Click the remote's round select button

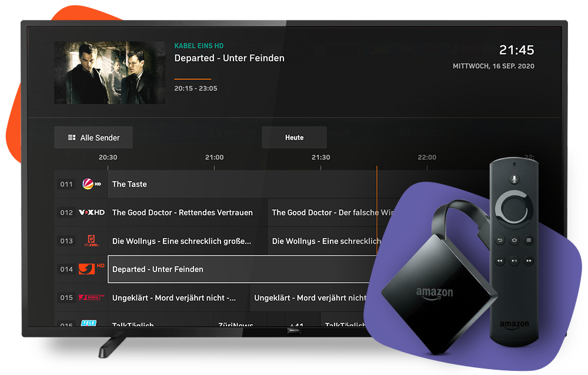click(514, 209)
